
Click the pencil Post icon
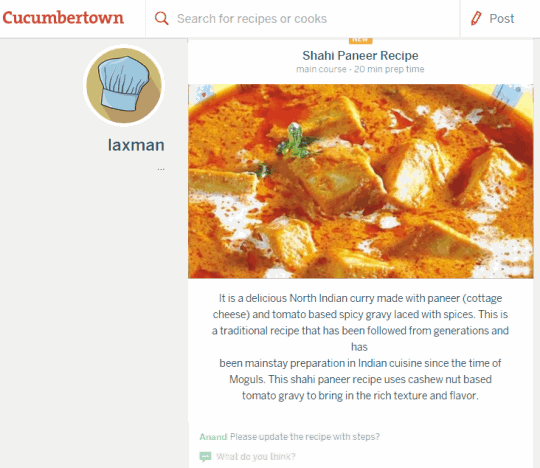pyautogui.click(x=476, y=18)
